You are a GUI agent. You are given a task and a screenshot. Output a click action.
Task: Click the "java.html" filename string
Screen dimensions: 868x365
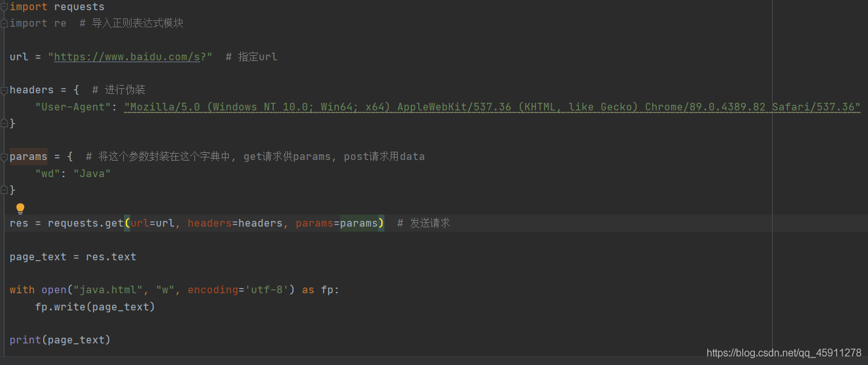click(x=108, y=289)
